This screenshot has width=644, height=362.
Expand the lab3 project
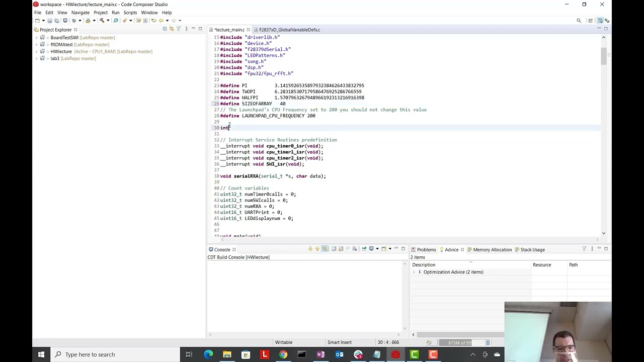point(36,58)
